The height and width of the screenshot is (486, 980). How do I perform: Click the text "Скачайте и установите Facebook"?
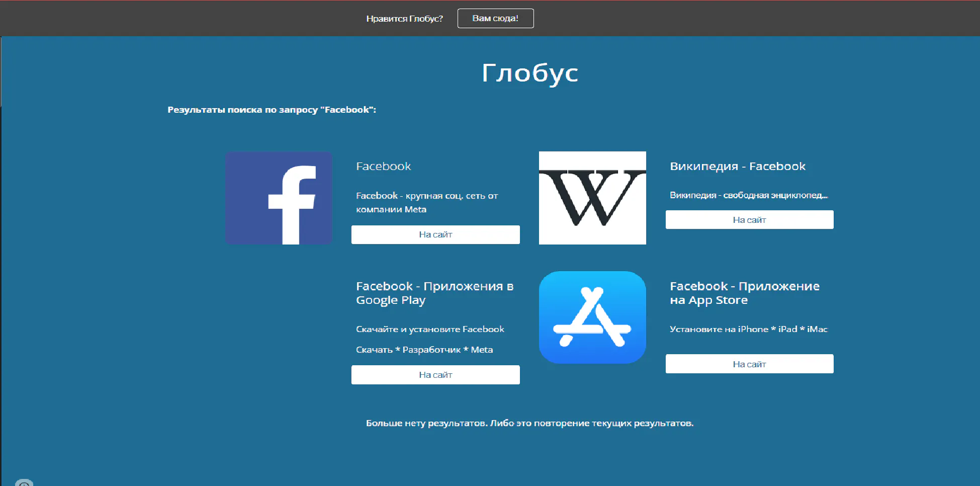pyautogui.click(x=430, y=329)
